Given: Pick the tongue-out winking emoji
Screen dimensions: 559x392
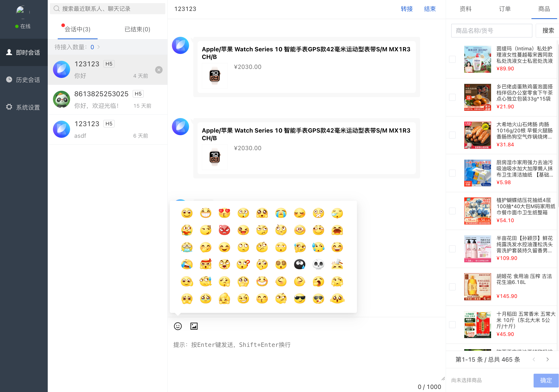Looking at the screenshot, I should [243, 230].
